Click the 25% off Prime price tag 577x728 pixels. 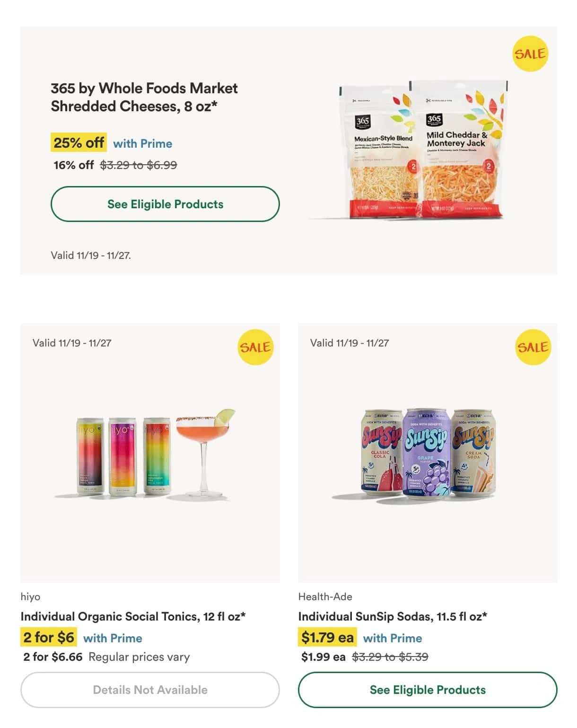[x=79, y=142]
